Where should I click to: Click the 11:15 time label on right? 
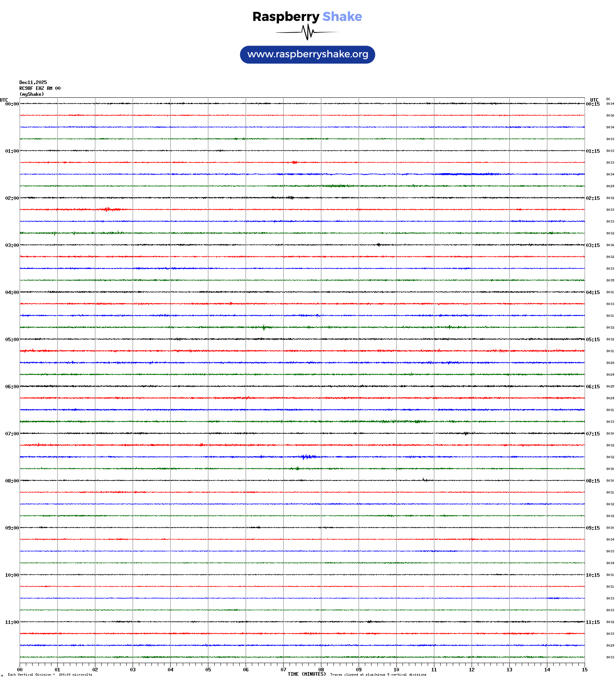pos(592,622)
